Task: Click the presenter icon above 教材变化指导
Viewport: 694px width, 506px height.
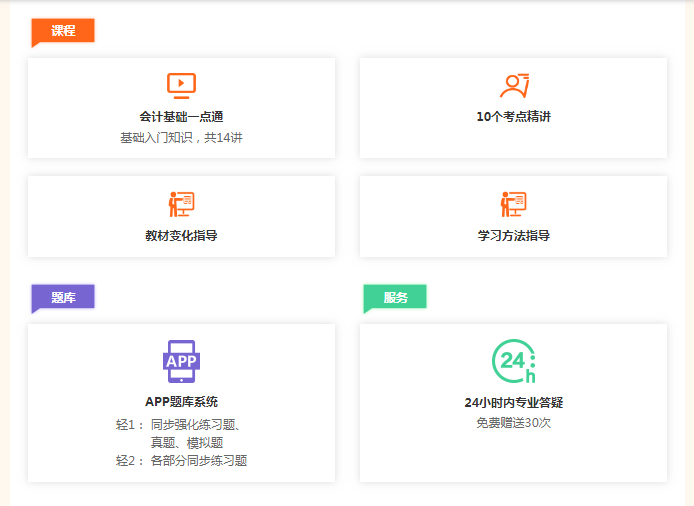Action: [x=181, y=204]
